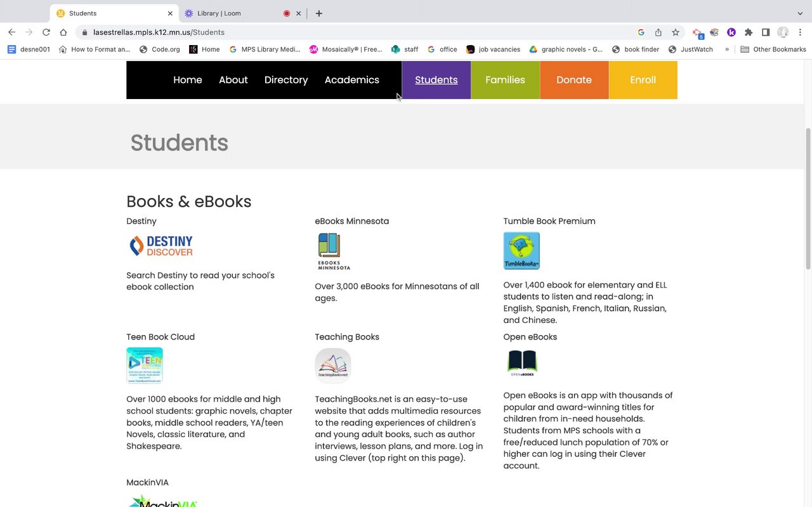Open the Home bookmark

click(205, 49)
